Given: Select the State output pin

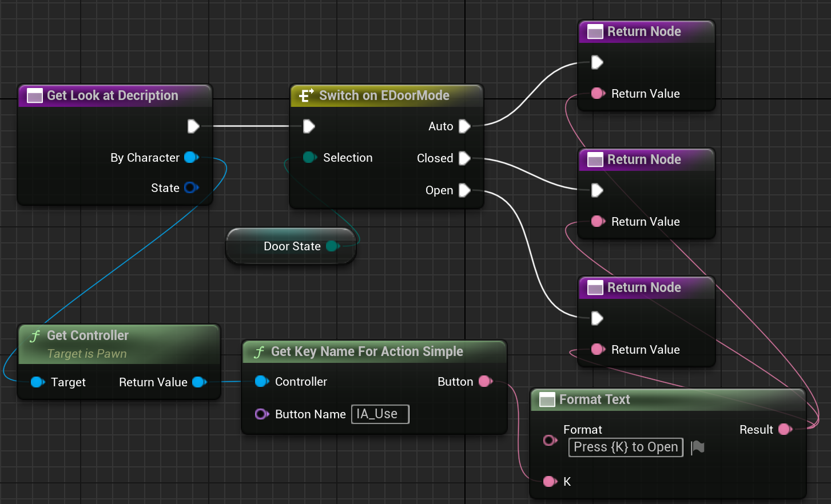Looking at the screenshot, I should tap(192, 187).
